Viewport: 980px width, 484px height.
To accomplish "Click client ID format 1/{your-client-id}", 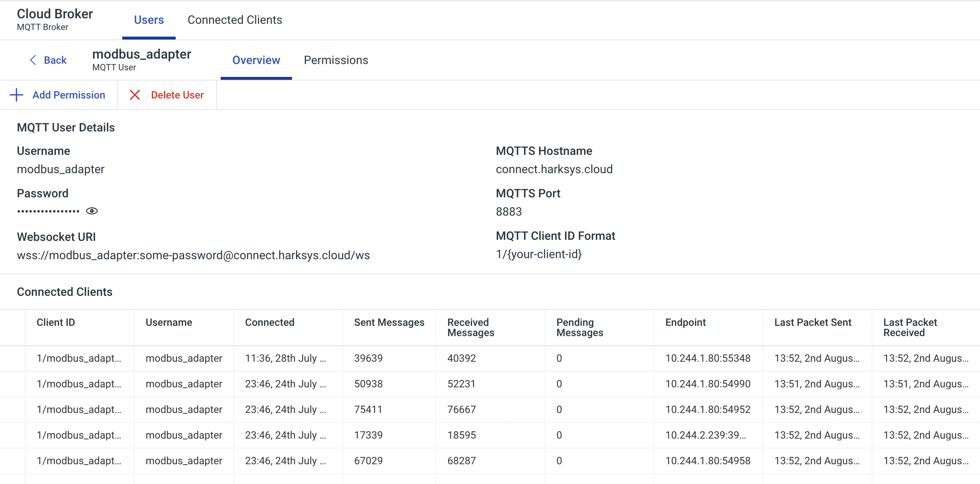I will pyautogui.click(x=539, y=254).
